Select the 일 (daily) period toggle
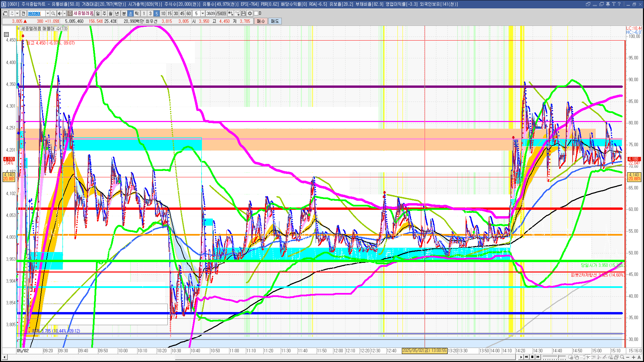644x362 pixels. click(x=98, y=13)
